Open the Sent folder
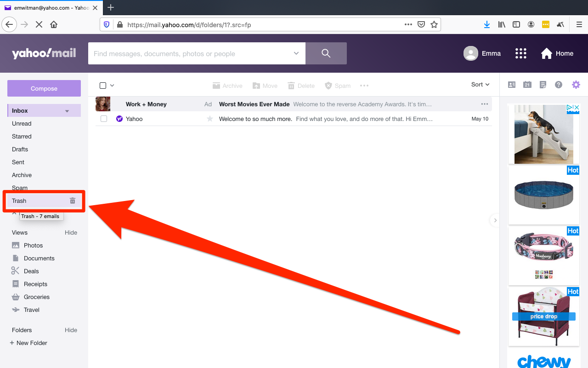588x368 pixels. tap(18, 162)
